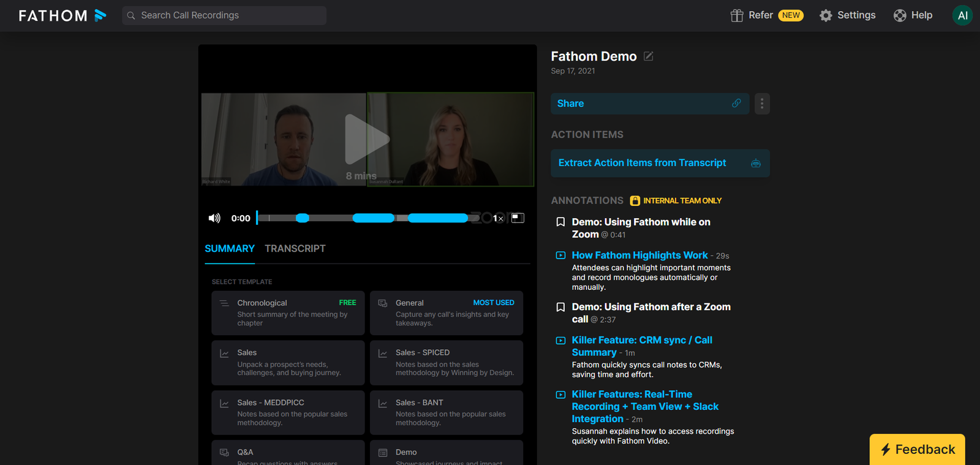Open Killer Feature: CRM sync / Call Summary

pyautogui.click(x=642, y=346)
